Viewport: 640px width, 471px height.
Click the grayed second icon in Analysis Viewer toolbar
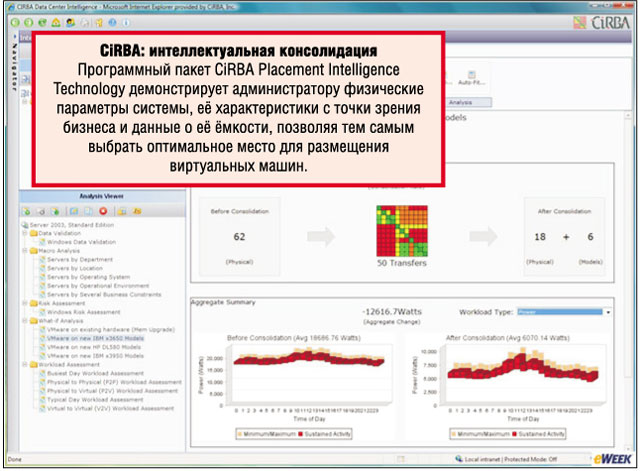click(x=41, y=211)
